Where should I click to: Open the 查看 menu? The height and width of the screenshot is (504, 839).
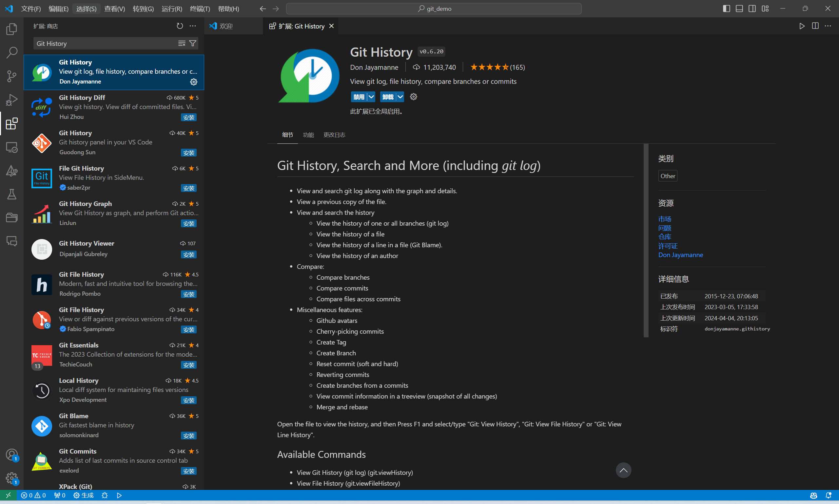114,9
